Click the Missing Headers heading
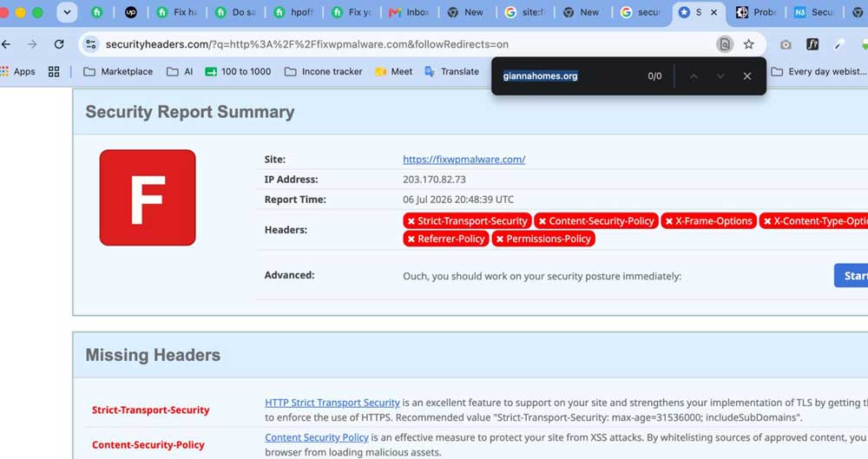 pos(153,355)
